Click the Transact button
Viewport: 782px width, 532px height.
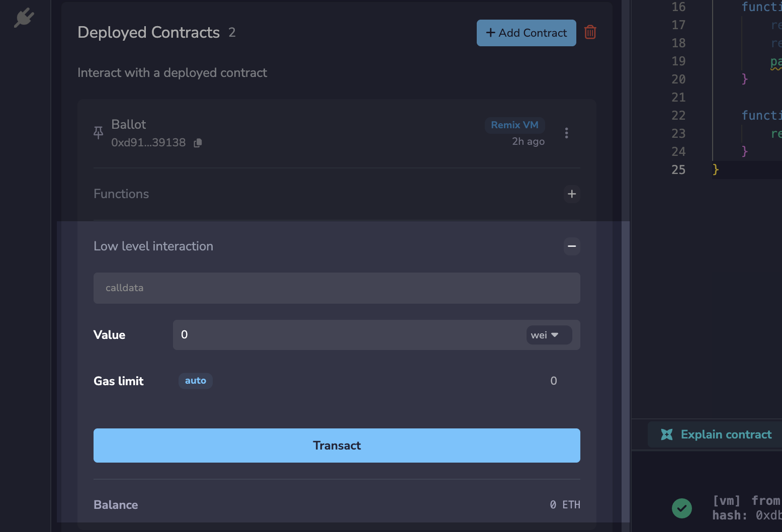(337, 446)
